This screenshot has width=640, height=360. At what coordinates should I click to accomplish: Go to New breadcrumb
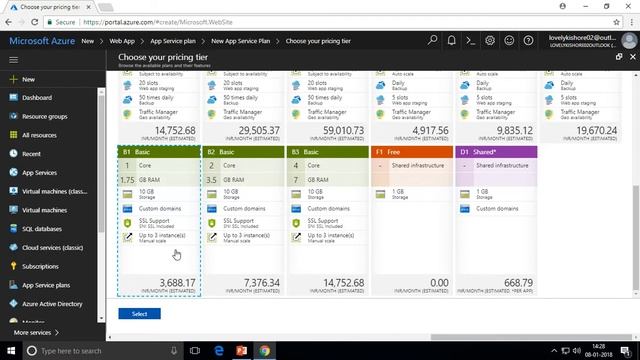pos(87,41)
